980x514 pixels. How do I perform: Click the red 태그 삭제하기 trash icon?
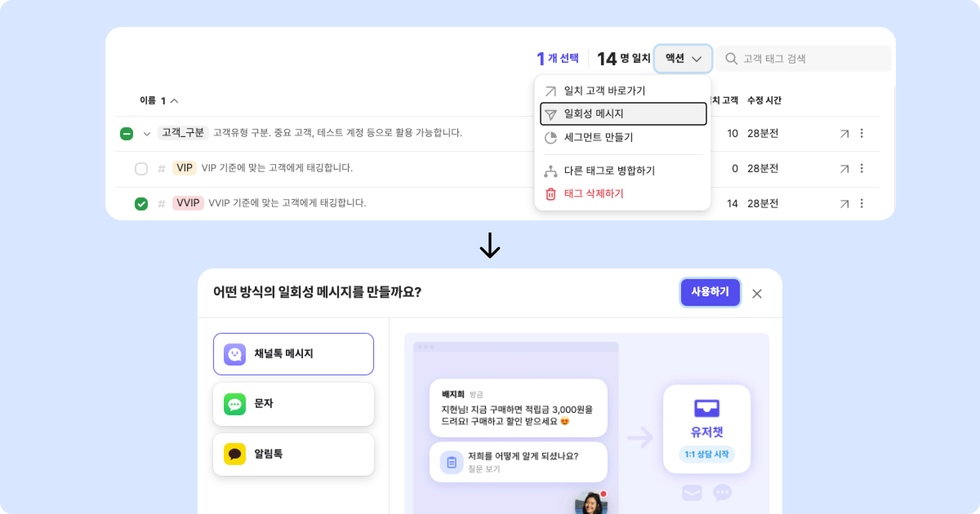tap(550, 194)
